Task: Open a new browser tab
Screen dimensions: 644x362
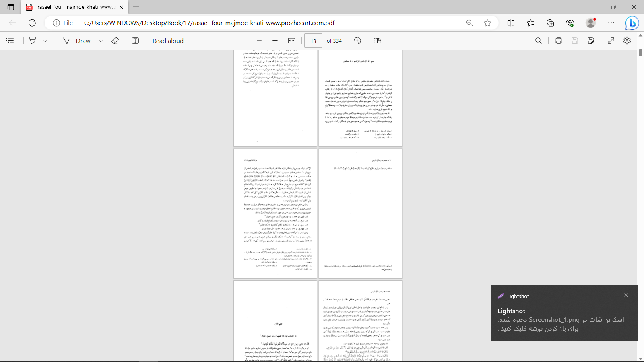Action: (x=136, y=7)
